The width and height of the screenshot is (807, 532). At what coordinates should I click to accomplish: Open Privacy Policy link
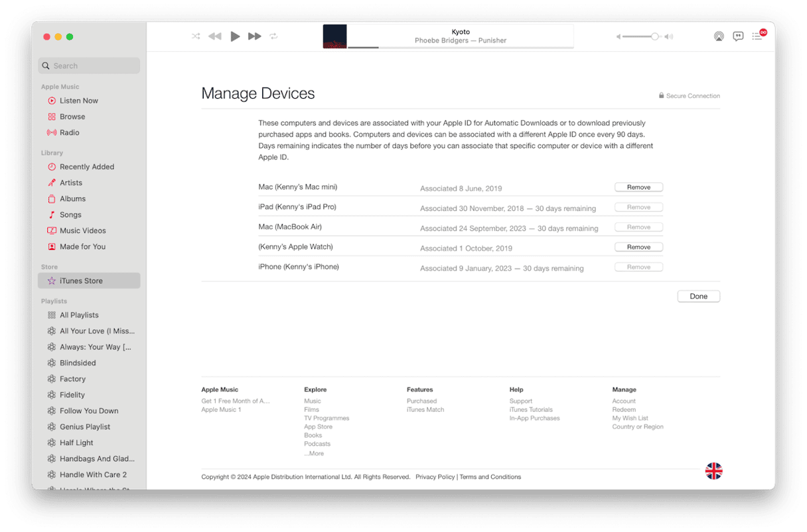point(435,477)
